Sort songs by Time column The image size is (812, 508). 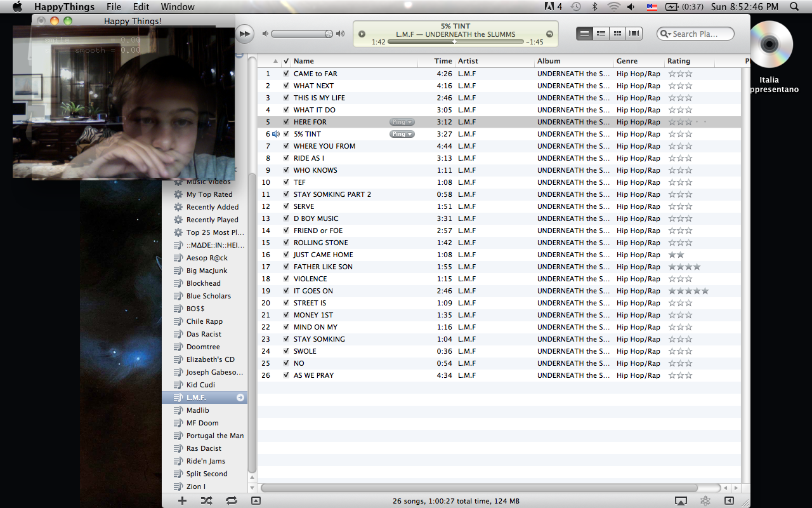point(436,61)
